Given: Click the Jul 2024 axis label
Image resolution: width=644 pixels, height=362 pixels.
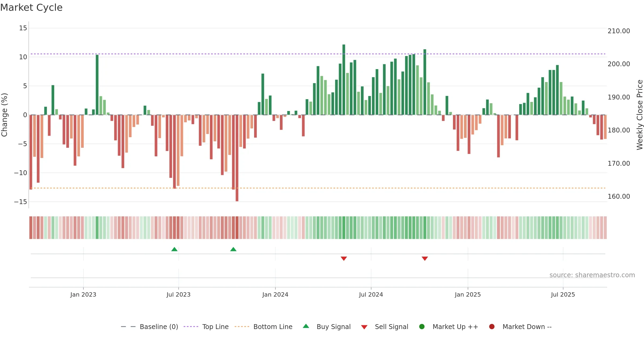Looking at the screenshot, I should pos(371,295).
